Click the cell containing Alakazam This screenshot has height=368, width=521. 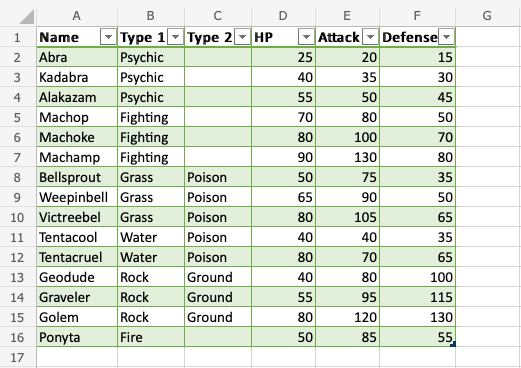77,97
